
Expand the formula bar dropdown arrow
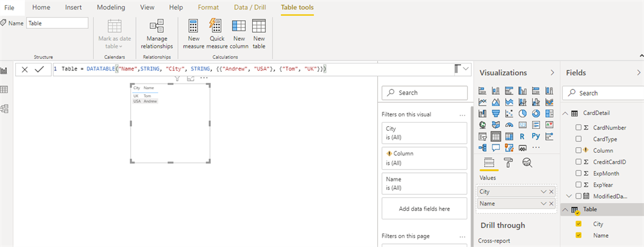click(466, 69)
